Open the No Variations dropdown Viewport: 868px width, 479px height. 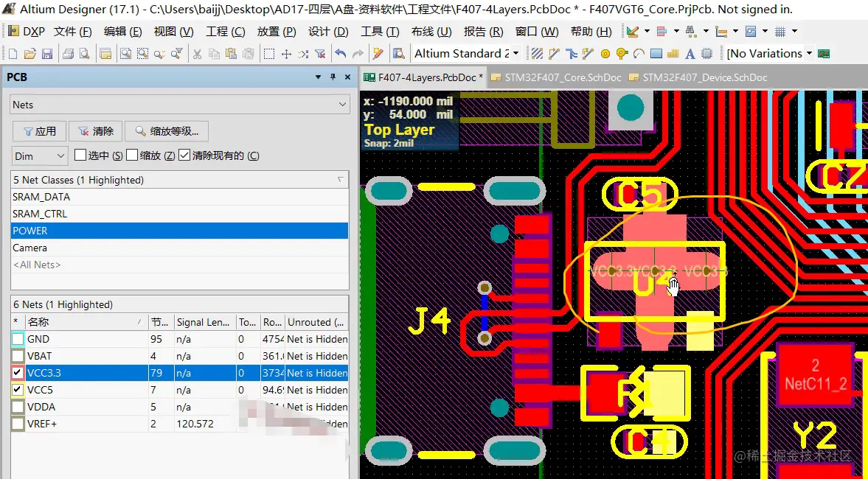[809, 54]
